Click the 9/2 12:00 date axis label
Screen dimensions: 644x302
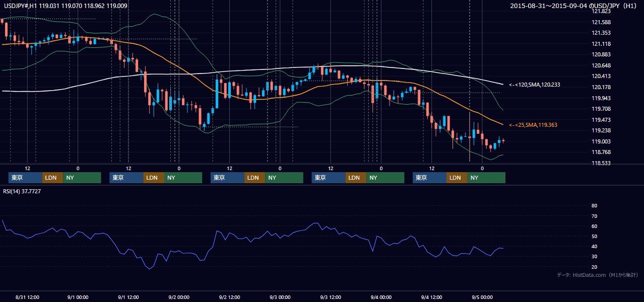coord(229,297)
